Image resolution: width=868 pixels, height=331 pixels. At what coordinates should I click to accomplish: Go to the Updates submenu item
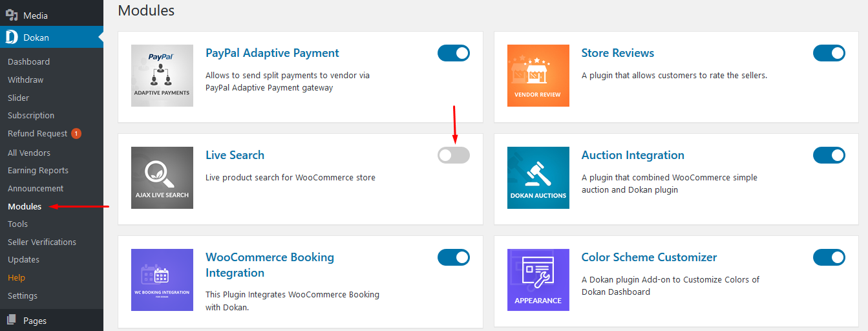pos(23,260)
